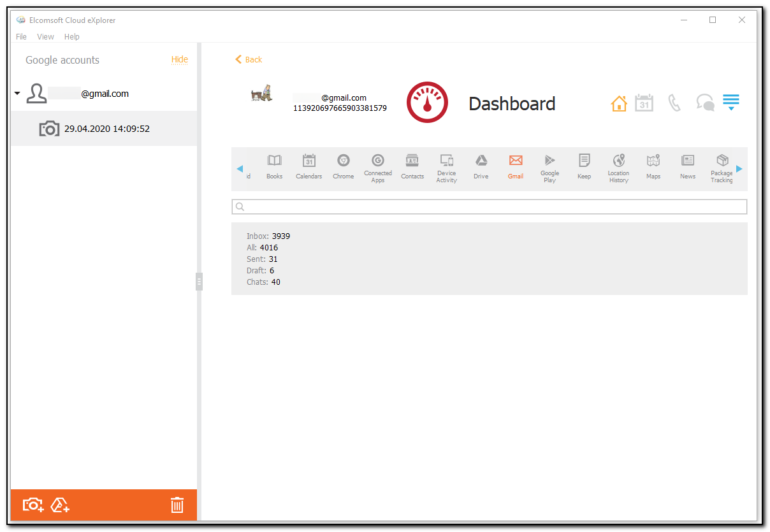This screenshot has height=532, width=770.
Task: Open the chats icon beside Dashboard
Action: click(x=705, y=102)
